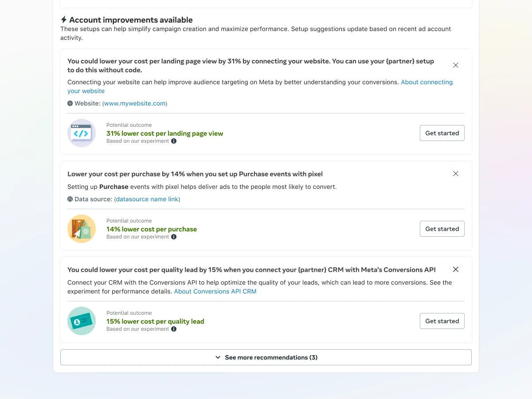
Task: Open the About Conversions API CRM link
Action: click(215, 291)
